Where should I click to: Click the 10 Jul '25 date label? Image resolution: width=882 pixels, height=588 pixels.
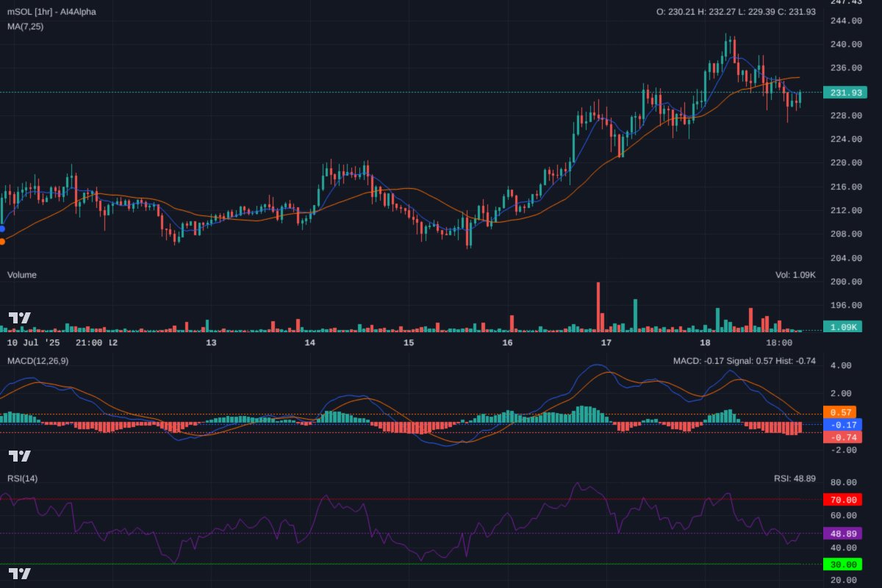[x=35, y=343]
